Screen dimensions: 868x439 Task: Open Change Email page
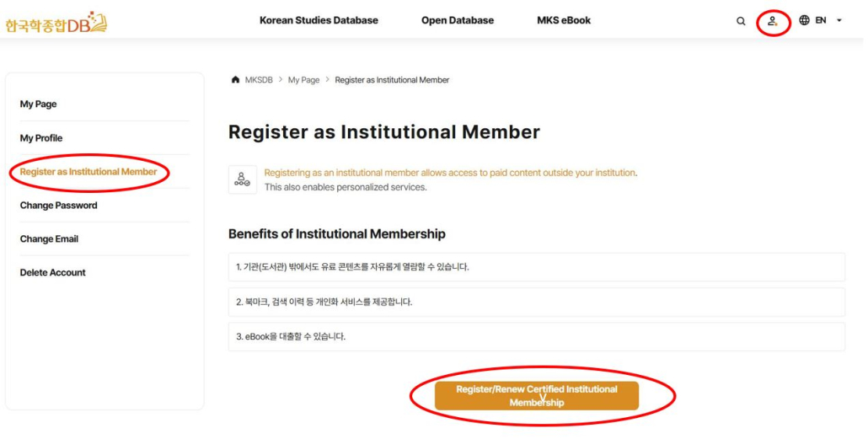[x=49, y=239]
